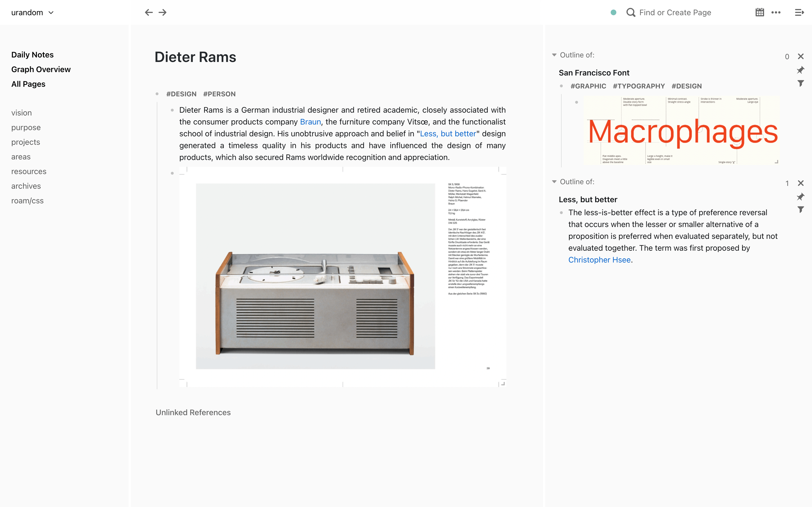This screenshot has height=507, width=812.
Task: Collapse the Less, but better outline triangle
Action: 554,181
